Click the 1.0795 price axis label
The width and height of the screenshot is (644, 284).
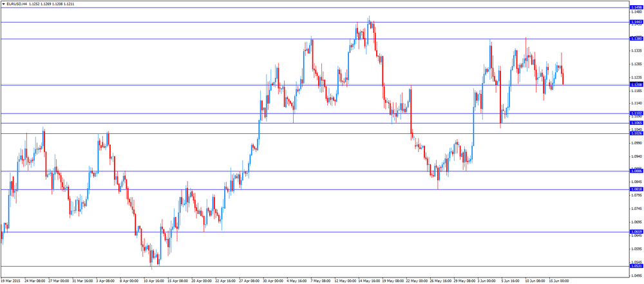coord(637,195)
